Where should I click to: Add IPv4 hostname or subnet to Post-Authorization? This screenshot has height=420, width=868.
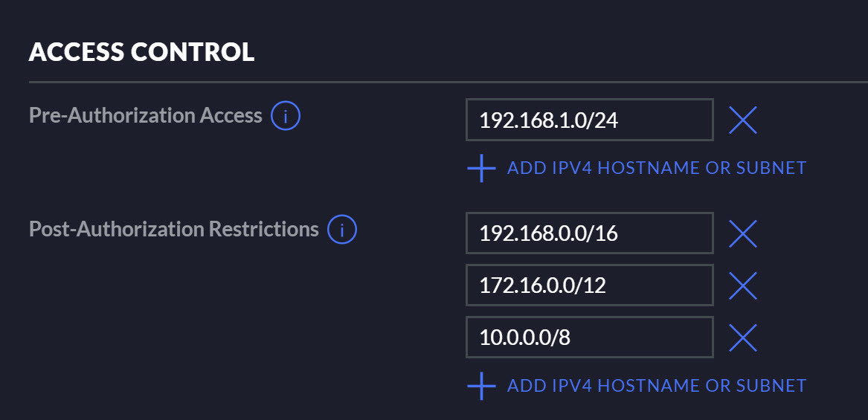(656, 386)
